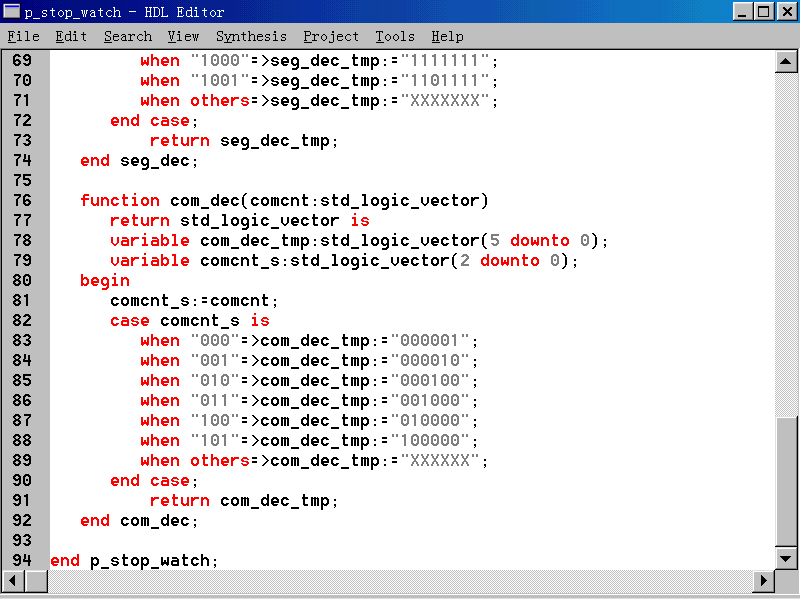Click the string "100000" on line 88
The height and width of the screenshot is (600, 800).
(x=430, y=440)
